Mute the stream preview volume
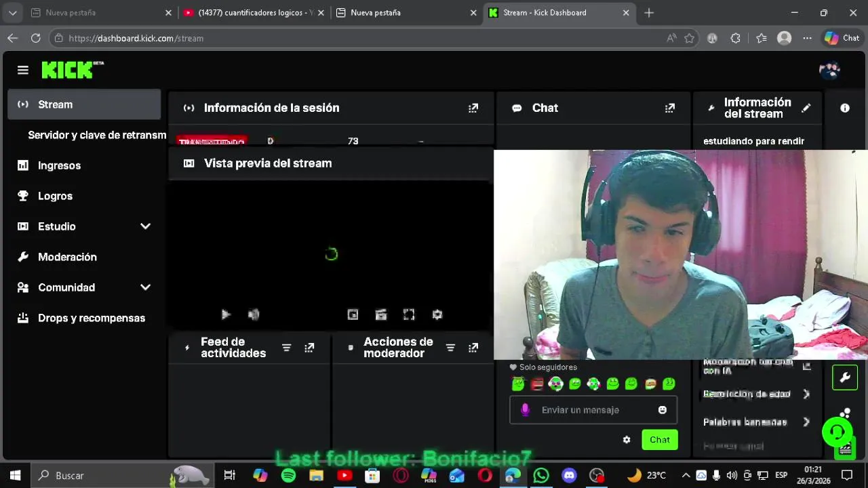Viewport: 868px width, 488px height. coord(254,314)
